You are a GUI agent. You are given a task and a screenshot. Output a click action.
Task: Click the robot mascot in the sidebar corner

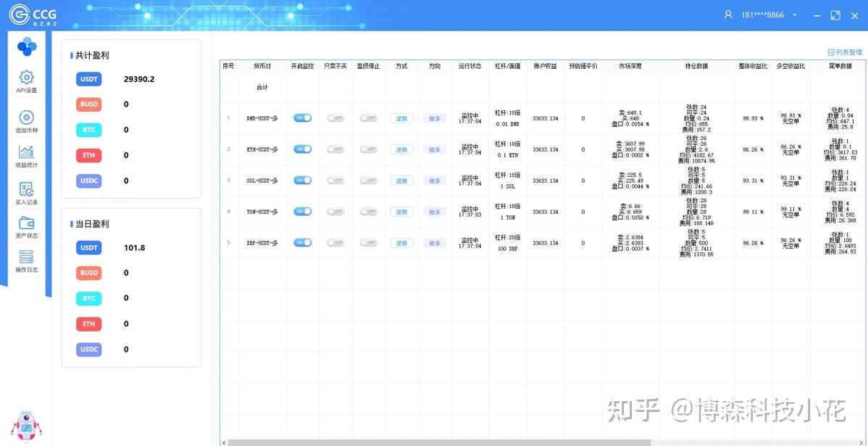(x=27, y=425)
